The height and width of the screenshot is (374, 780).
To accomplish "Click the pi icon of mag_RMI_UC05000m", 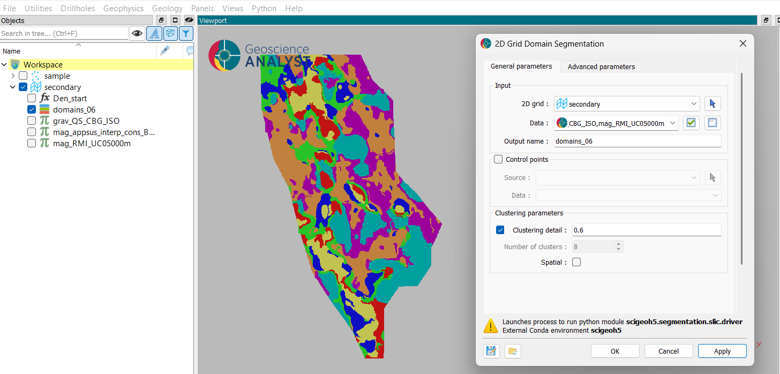I will click(x=45, y=144).
